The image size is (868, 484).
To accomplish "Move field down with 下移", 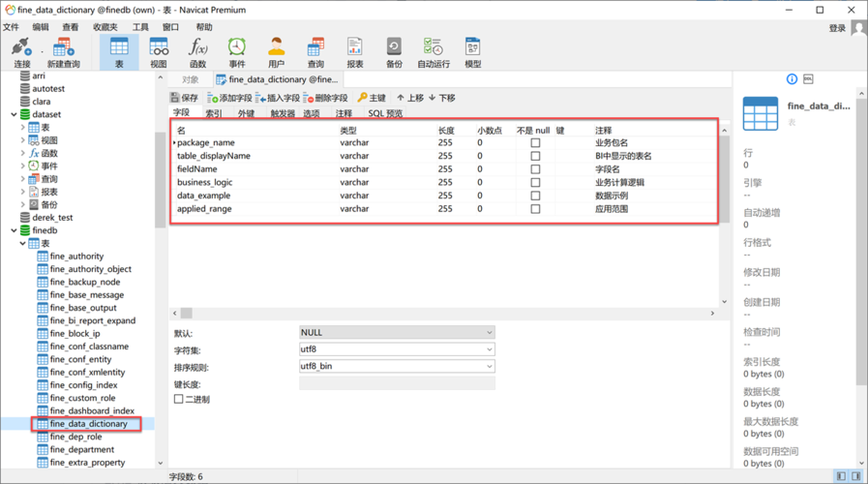I will click(x=442, y=98).
